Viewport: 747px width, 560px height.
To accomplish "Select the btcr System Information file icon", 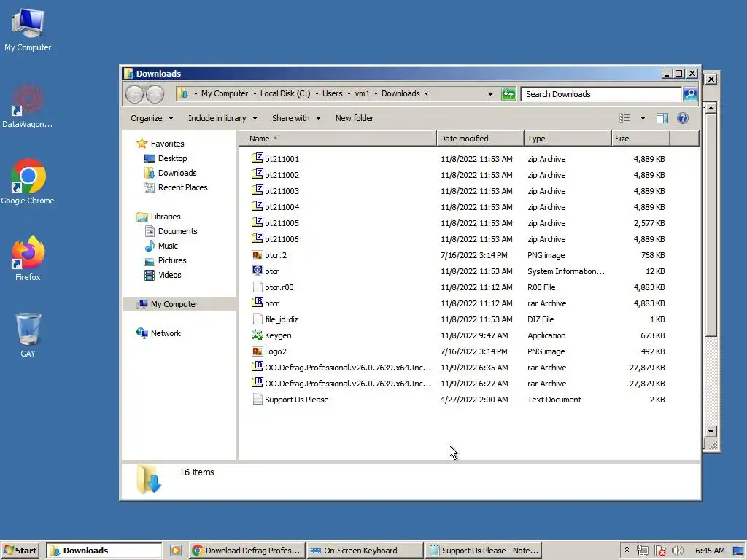I will coord(258,271).
